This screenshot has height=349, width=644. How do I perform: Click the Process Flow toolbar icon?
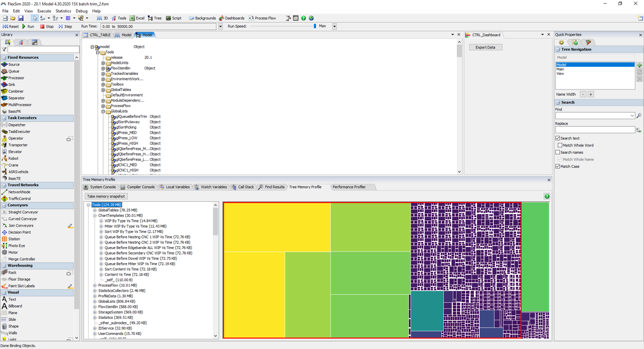[x=262, y=18]
